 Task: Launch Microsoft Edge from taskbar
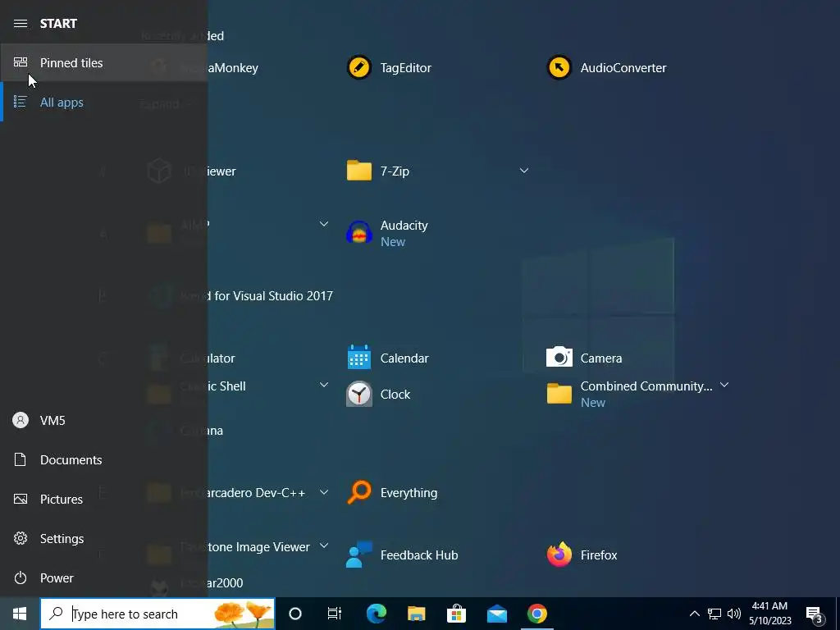pos(376,614)
